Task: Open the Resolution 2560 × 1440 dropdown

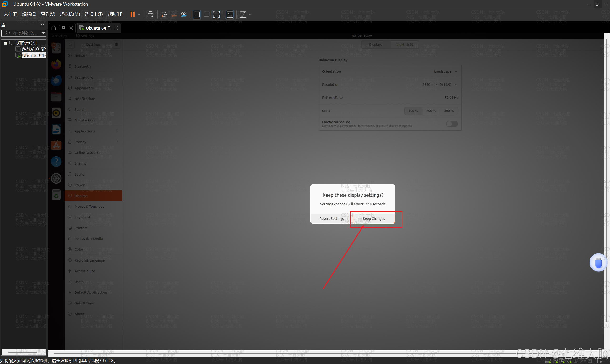Action: click(440, 85)
